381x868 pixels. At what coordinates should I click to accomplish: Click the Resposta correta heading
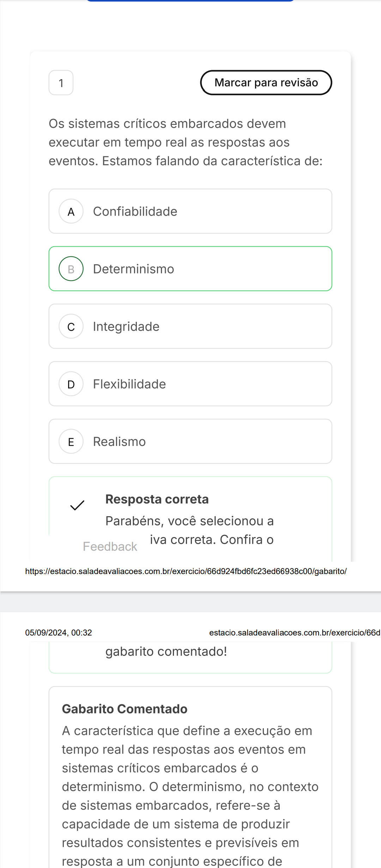tap(157, 499)
